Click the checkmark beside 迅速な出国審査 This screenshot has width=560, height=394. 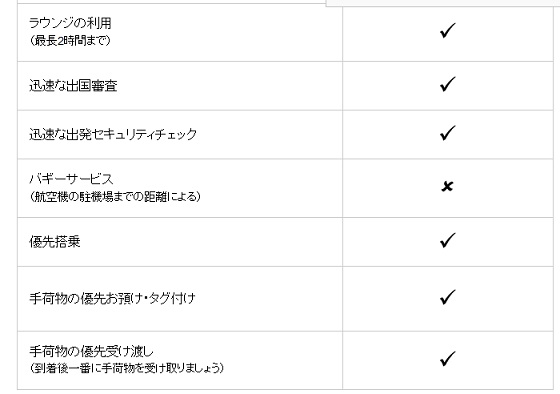click(448, 84)
